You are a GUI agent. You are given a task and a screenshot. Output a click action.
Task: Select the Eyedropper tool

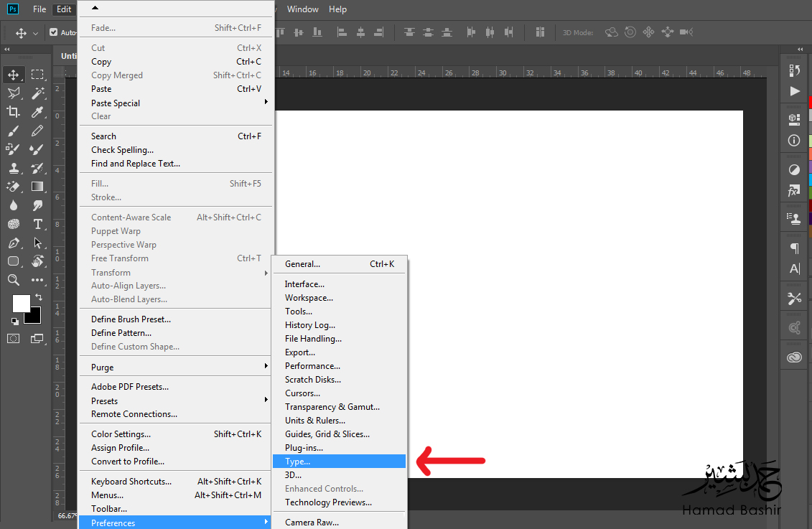37,112
